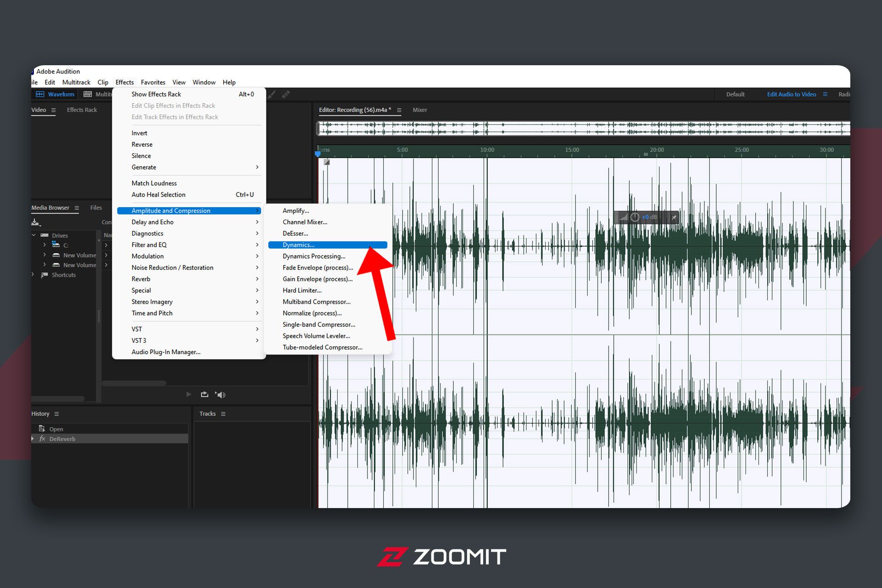
Task: Click the Media Browser import shortcut icon
Action: (x=36, y=222)
